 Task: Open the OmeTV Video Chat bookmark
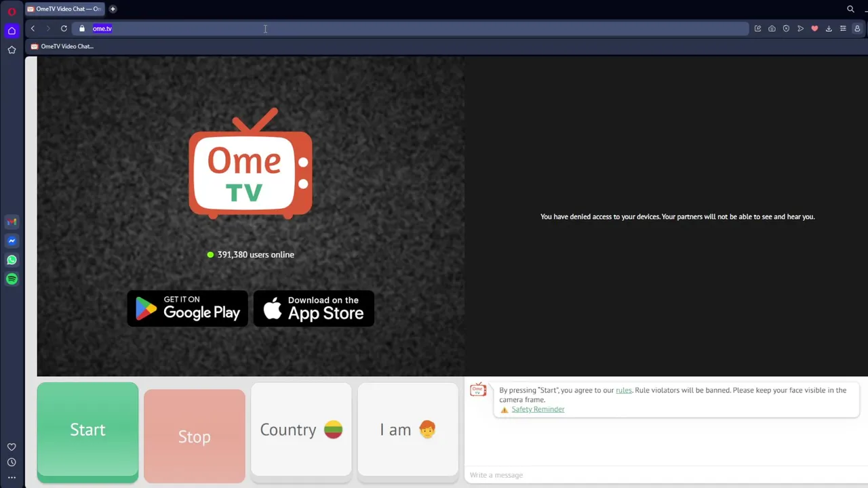tap(62, 46)
